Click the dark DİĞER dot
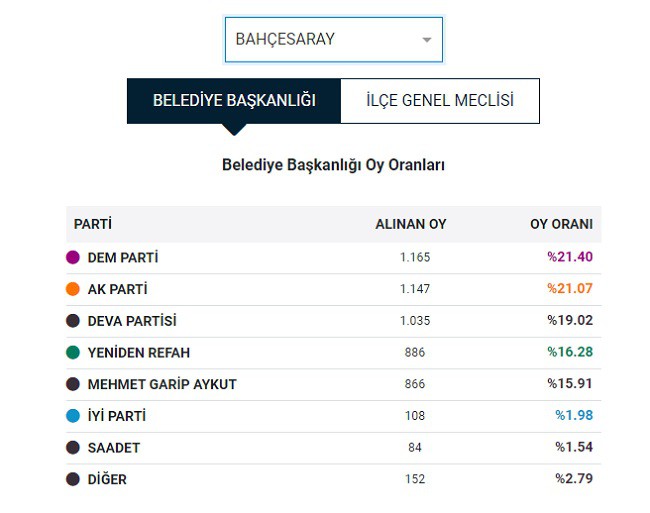 [x=73, y=479]
